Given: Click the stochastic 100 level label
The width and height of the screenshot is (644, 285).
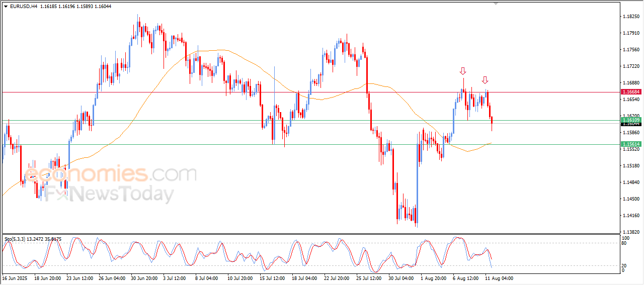Looking at the screenshot, I should click(x=625, y=238).
